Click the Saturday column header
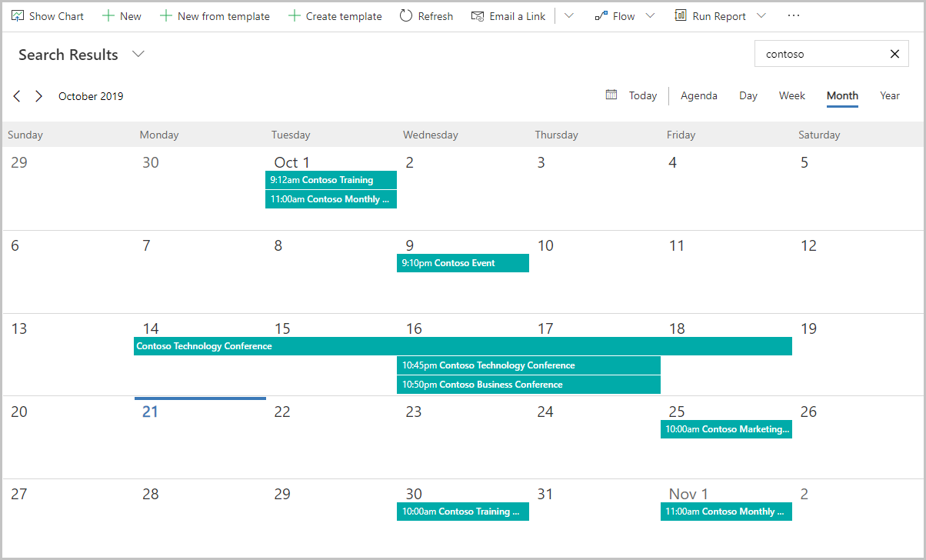This screenshot has height=560, width=926. [819, 135]
